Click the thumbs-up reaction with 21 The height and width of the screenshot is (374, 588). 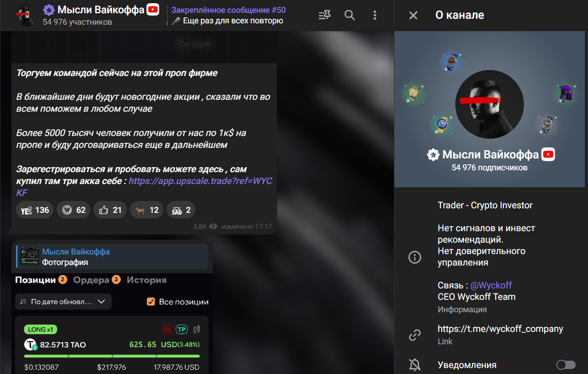click(110, 210)
